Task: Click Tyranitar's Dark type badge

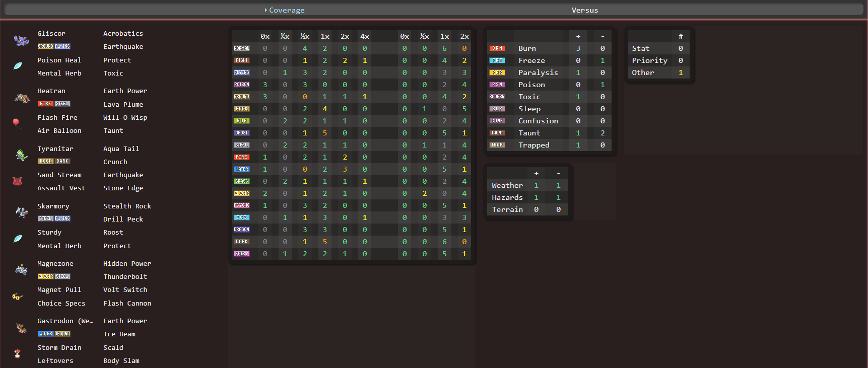Action: tap(62, 161)
